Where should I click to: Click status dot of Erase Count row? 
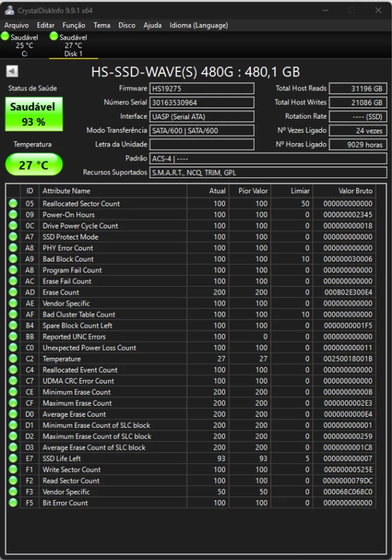pyautogui.click(x=13, y=292)
